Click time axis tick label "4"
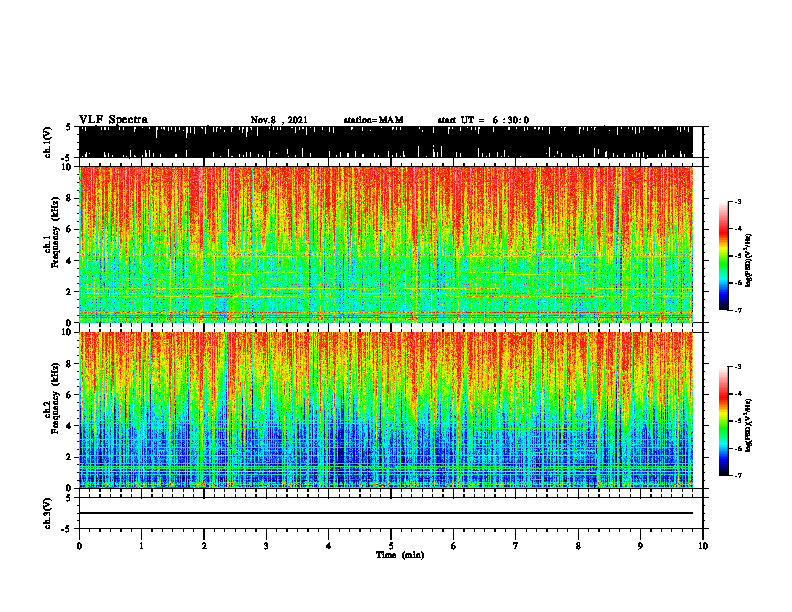 pyautogui.click(x=329, y=546)
